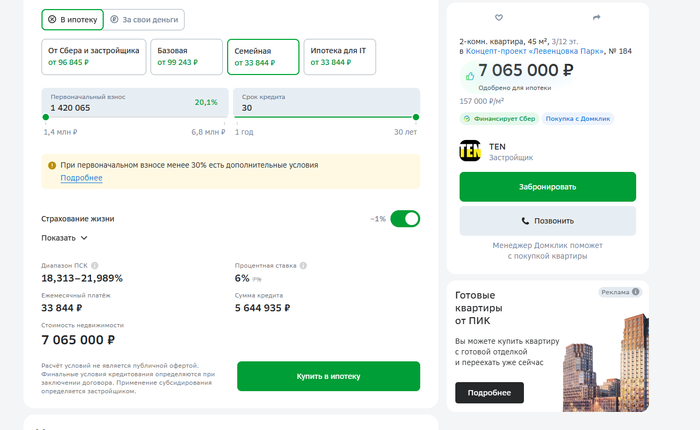Disable the Страхование жизни toggle
Screen dimensions: 700x430
[404, 218]
